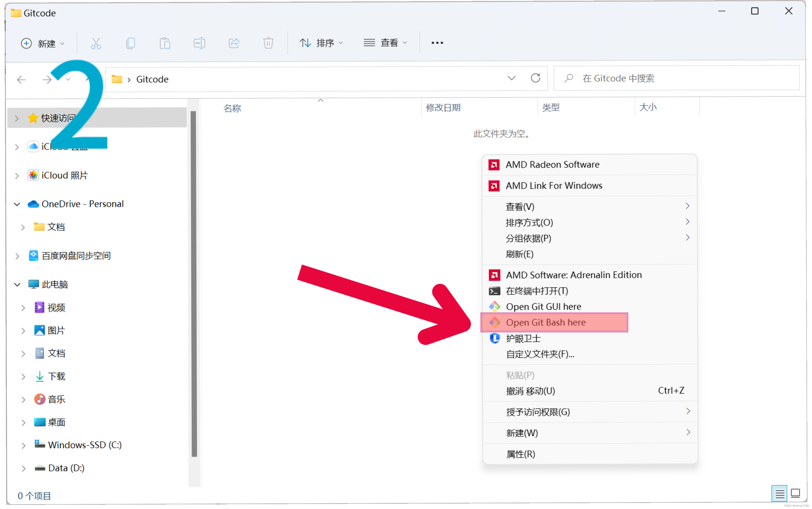
Task: Expand the address bar history dropdown
Action: 511,78
